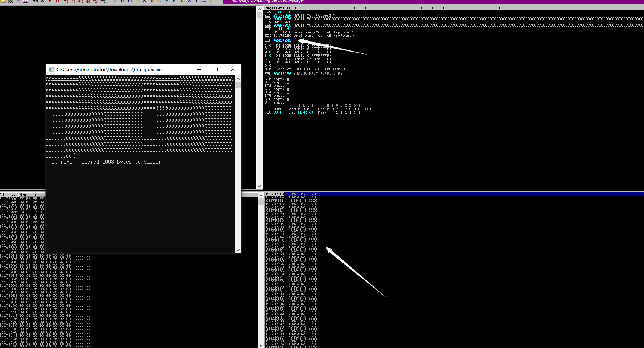Open the CPU 'c' window button
Viewport: 644px width, 348px height.
pos(159,1)
